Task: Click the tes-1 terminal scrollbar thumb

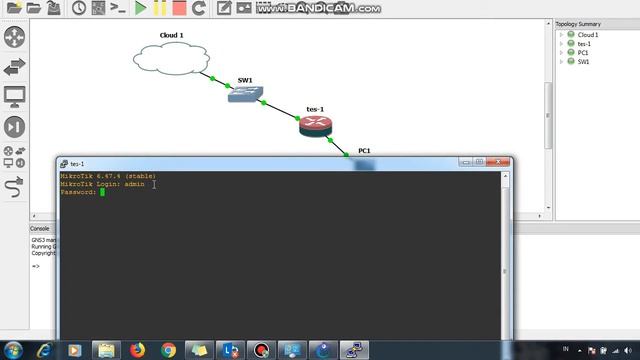Action: 505,271
